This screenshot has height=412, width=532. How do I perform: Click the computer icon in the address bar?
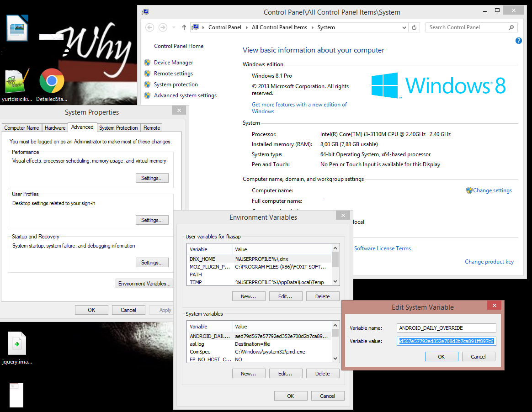(195, 27)
